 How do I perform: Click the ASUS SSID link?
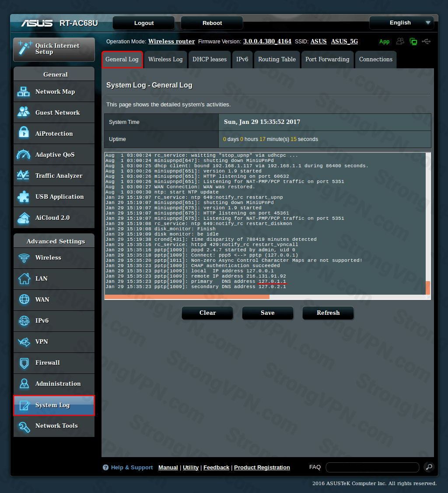coord(318,41)
